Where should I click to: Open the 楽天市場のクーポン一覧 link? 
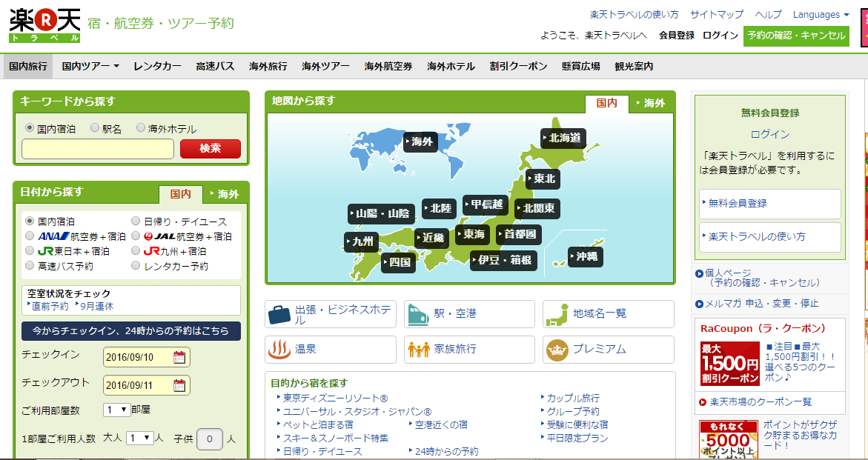[761, 402]
